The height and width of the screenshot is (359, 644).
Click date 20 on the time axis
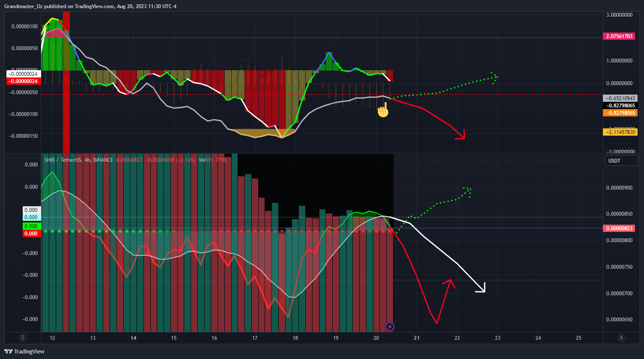click(x=376, y=338)
